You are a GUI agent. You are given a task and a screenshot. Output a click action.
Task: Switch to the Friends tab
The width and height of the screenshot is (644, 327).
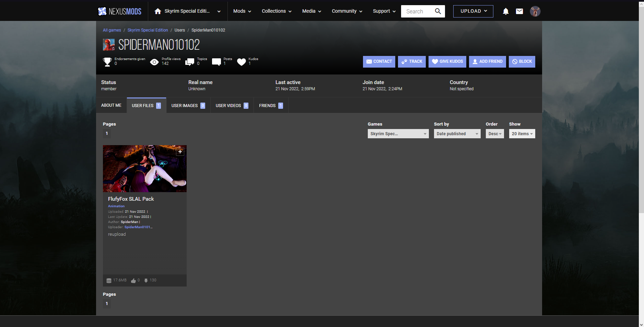tap(271, 105)
